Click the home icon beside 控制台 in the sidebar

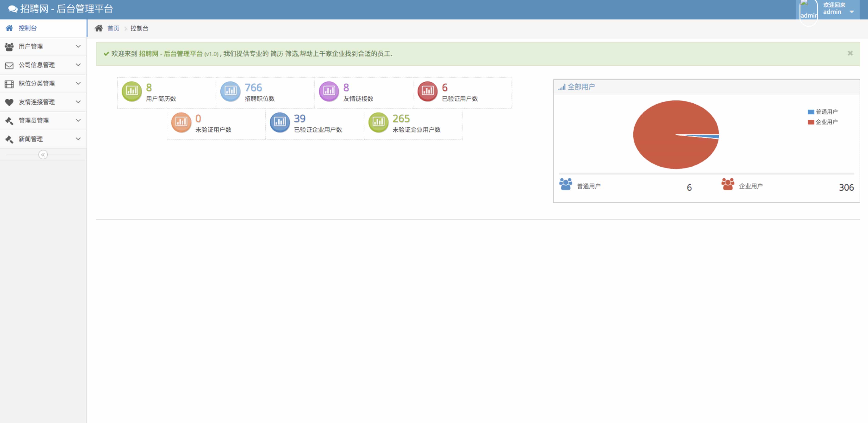coord(9,28)
